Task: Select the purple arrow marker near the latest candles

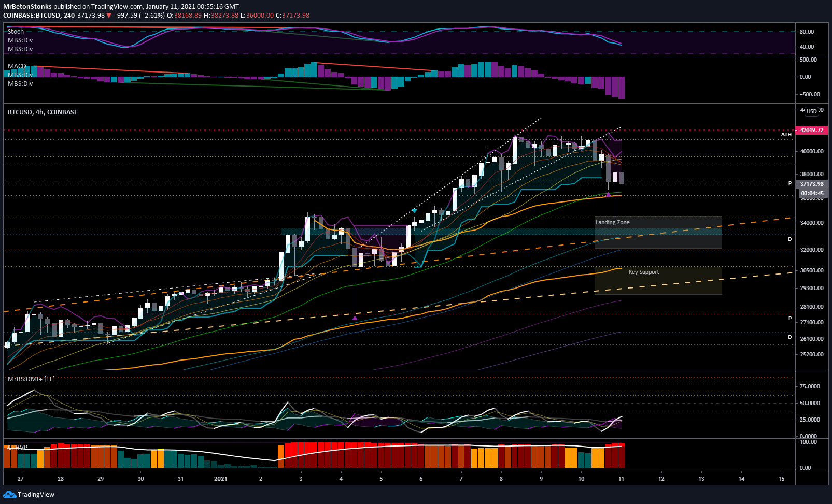Action: 608,195
